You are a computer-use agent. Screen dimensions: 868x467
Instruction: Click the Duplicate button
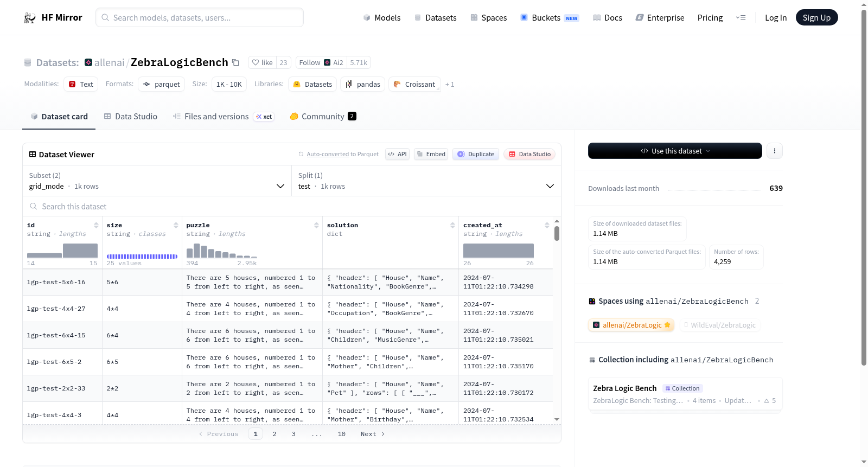476,154
